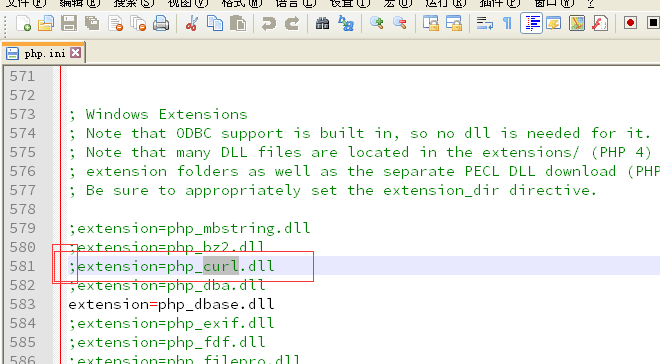Click the Open file folder icon
Screen dimensions: 660x364
click(x=46, y=23)
